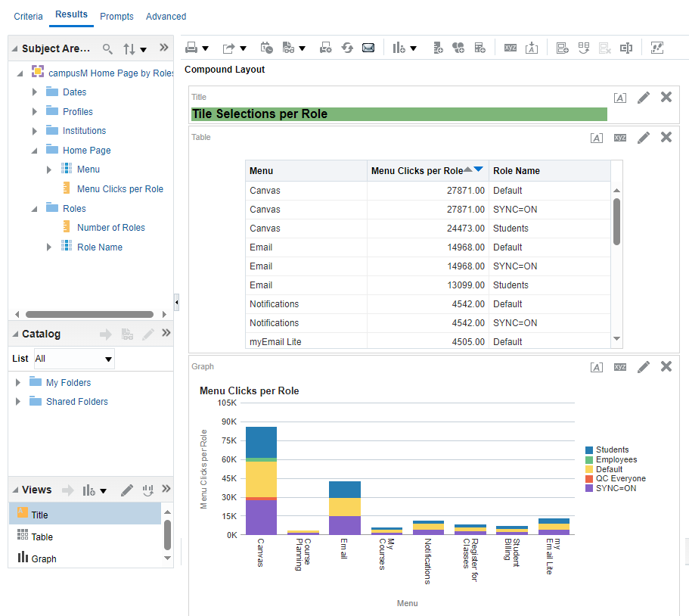Expand the Dates folder in subject tree

pos(35,92)
